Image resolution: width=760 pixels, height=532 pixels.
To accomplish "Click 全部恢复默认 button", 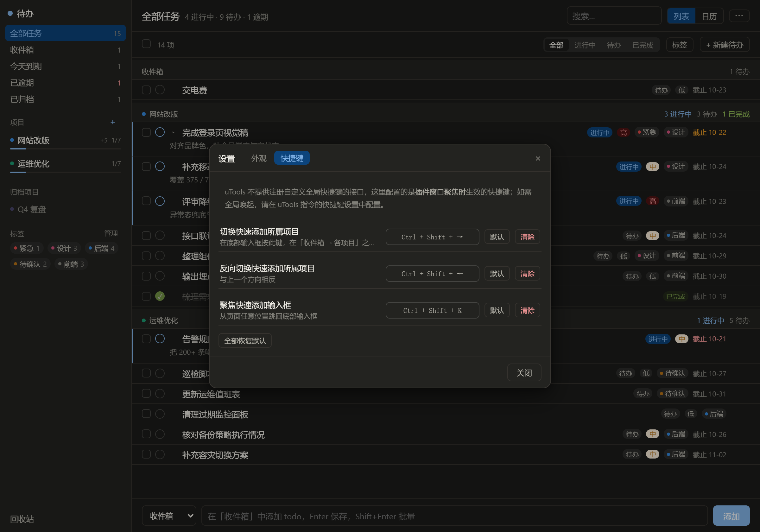I will [x=245, y=340].
